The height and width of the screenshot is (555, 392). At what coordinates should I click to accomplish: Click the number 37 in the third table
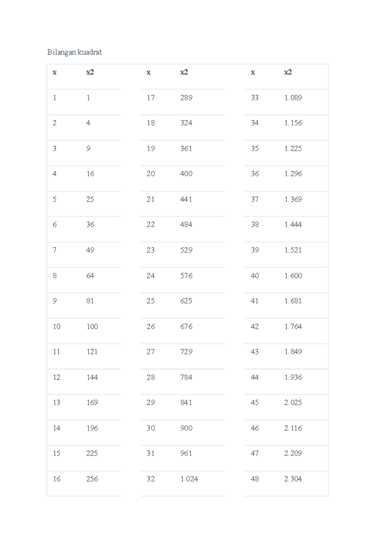[255, 199]
